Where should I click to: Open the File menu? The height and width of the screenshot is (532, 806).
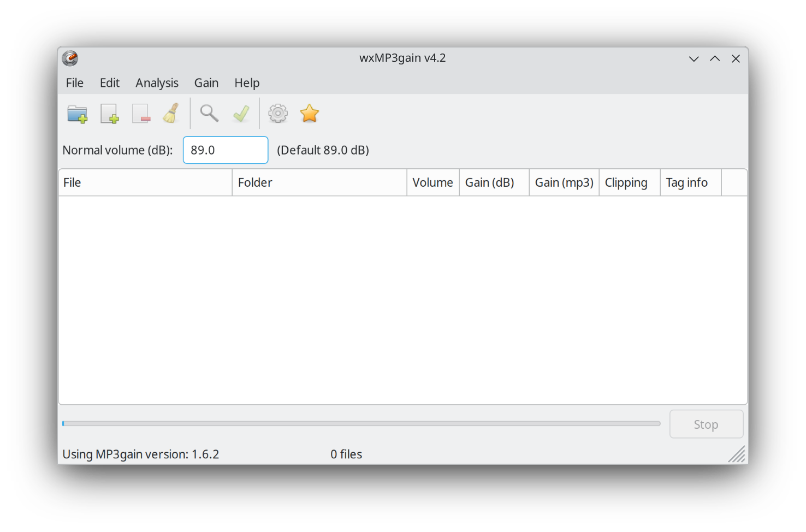pos(75,83)
